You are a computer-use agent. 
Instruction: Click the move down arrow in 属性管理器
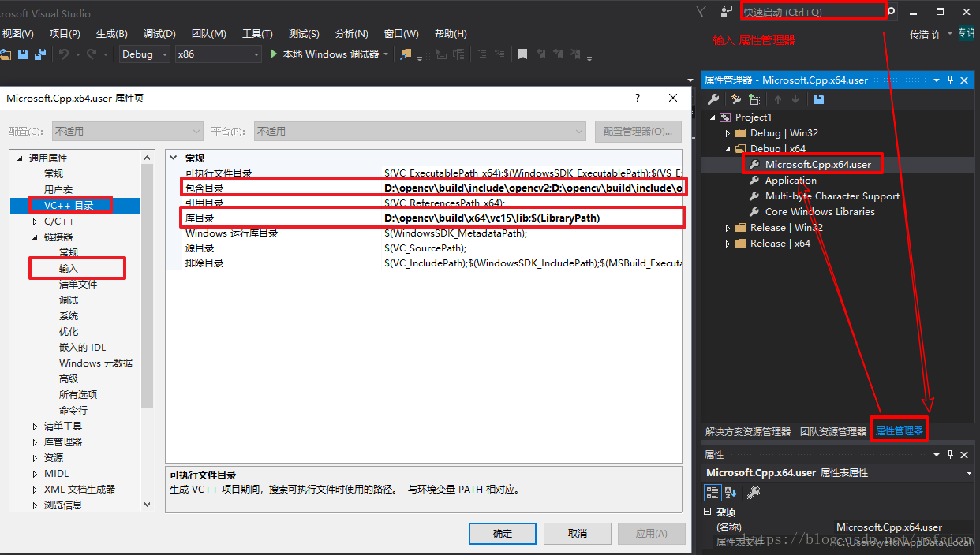pyautogui.click(x=795, y=99)
